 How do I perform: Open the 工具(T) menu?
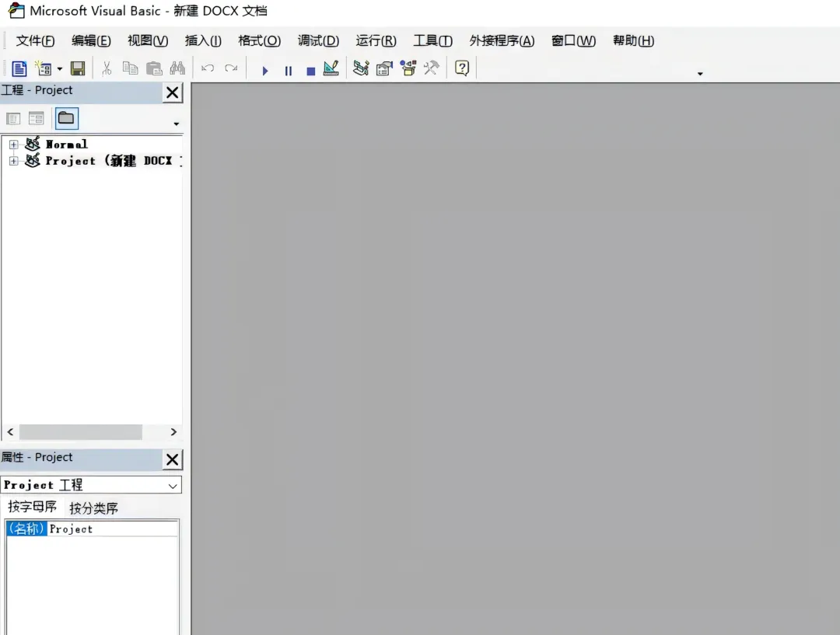(x=433, y=40)
